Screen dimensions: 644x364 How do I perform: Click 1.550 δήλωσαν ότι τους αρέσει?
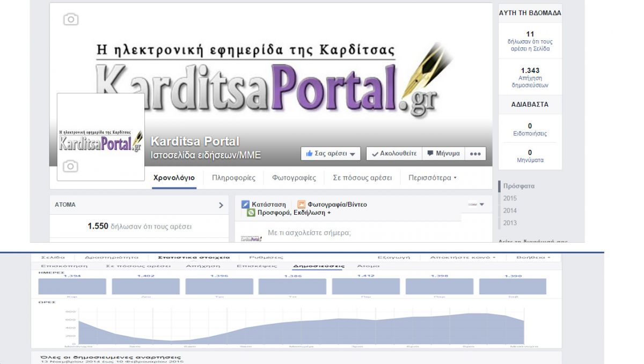pyautogui.click(x=140, y=227)
